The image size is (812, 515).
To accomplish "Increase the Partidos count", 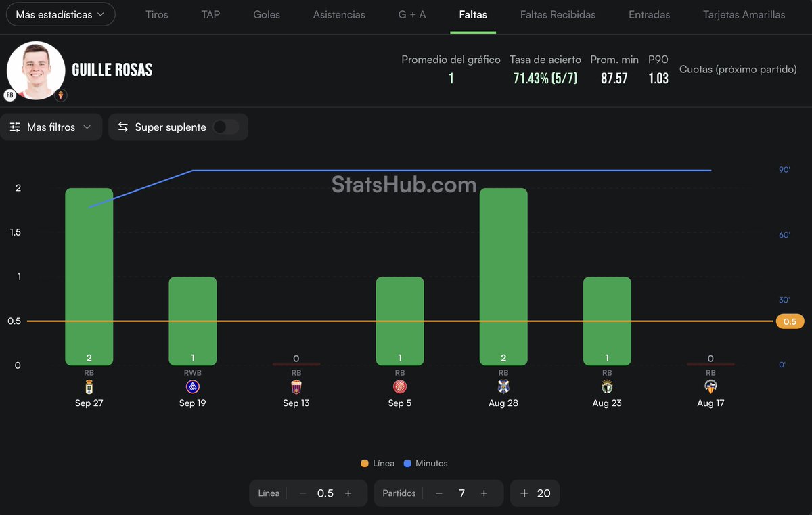I will pyautogui.click(x=484, y=493).
